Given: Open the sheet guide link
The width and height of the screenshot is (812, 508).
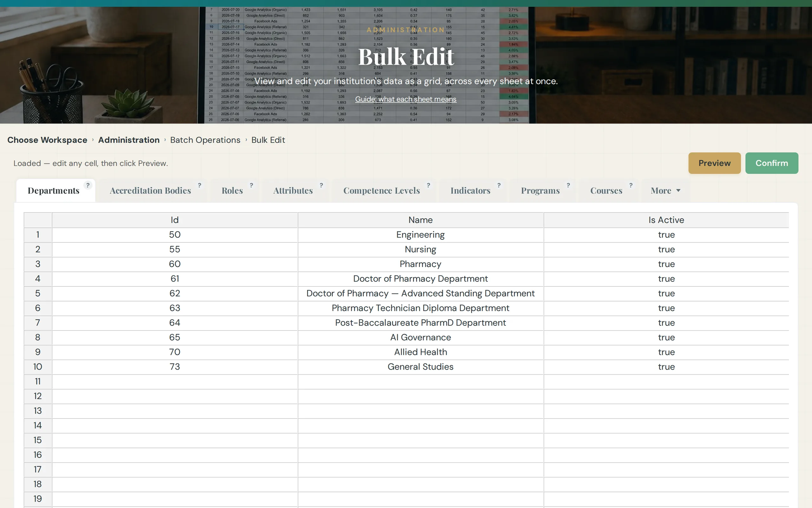Looking at the screenshot, I should coord(406,99).
